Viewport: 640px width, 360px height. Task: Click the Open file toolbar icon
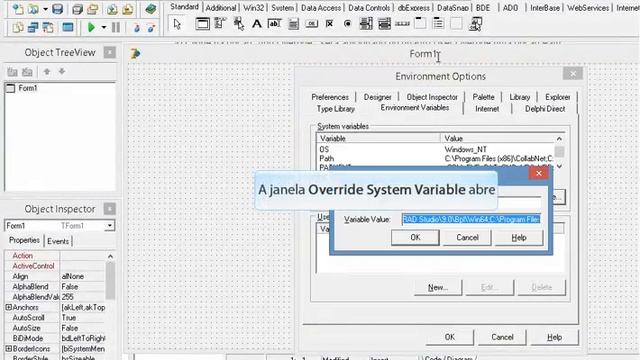click(x=32, y=9)
